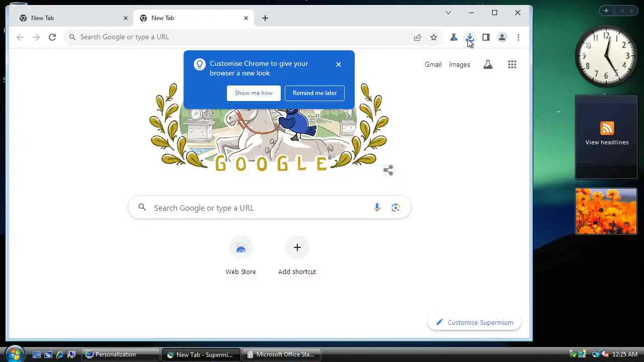The width and height of the screenshot is (644, 362).
Task: Open the Google apps grid
Action: pos(512,64)
